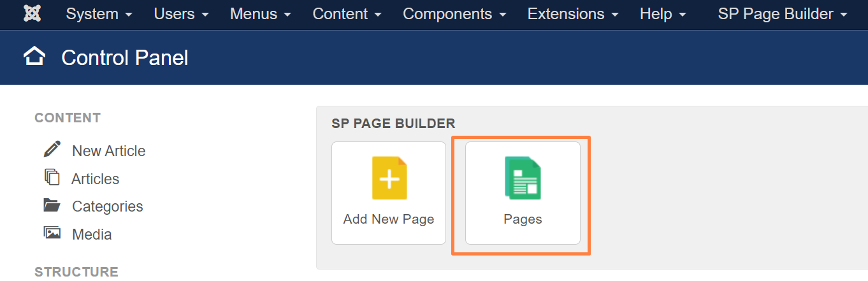Select the New Article link
868x281 pixels.
coord(109,151)
